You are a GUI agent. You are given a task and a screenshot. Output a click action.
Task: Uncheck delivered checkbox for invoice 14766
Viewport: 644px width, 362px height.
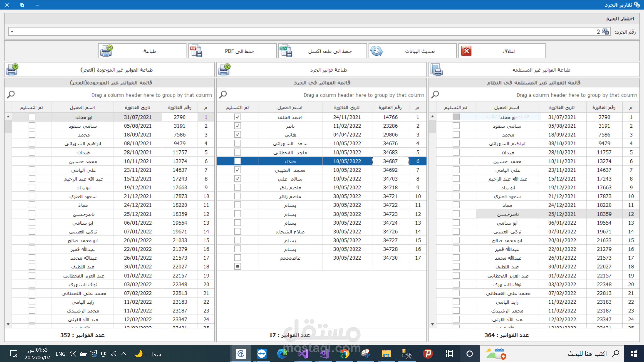pos(237,117)
